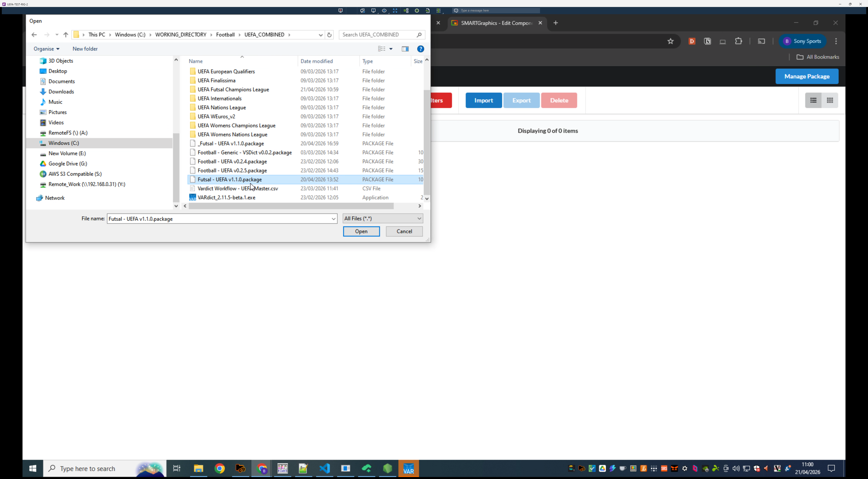Screen dimensions: 868x479
Task: Click bookmark star icon in browser
Action: click(x=671, y=41)
